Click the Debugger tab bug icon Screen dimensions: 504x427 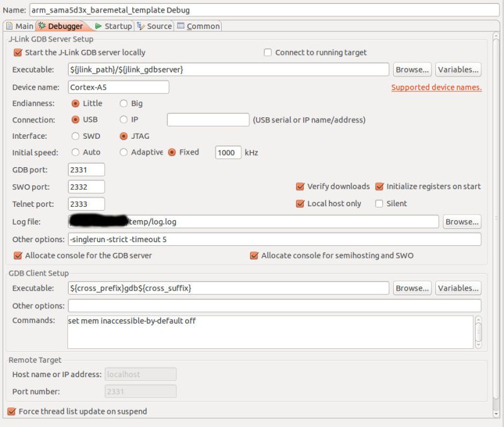click(x=42, y=26)
